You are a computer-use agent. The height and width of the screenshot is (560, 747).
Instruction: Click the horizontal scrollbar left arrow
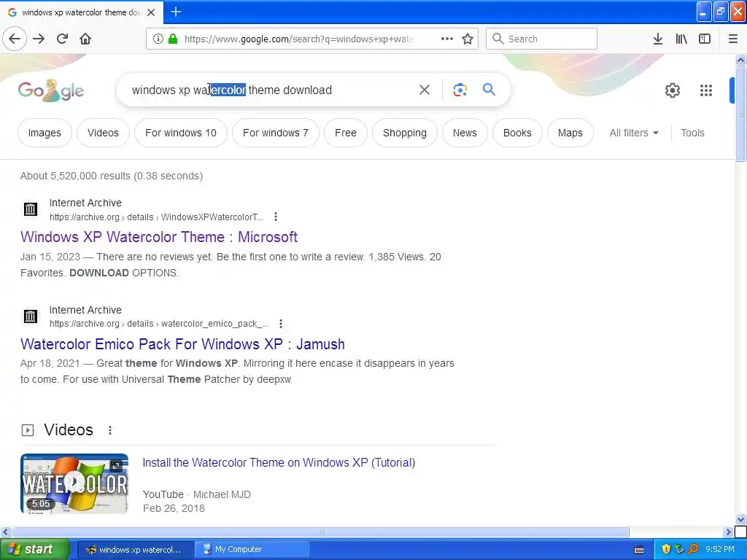[5, 532]
